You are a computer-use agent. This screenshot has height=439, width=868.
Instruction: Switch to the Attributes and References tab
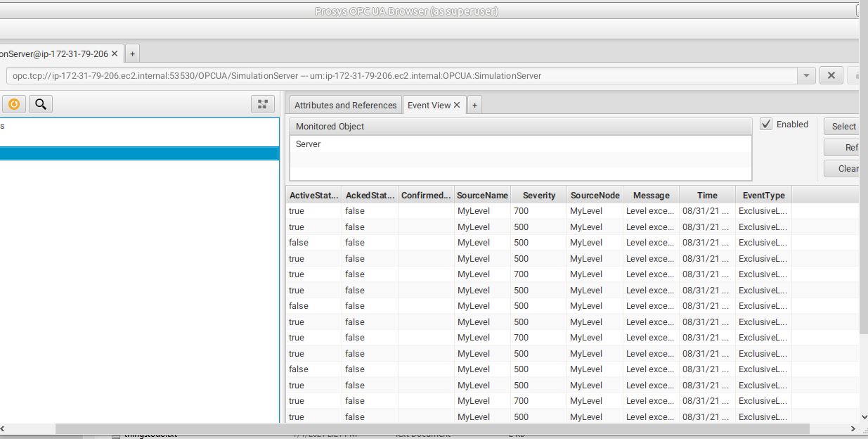(x=345, y=105)
